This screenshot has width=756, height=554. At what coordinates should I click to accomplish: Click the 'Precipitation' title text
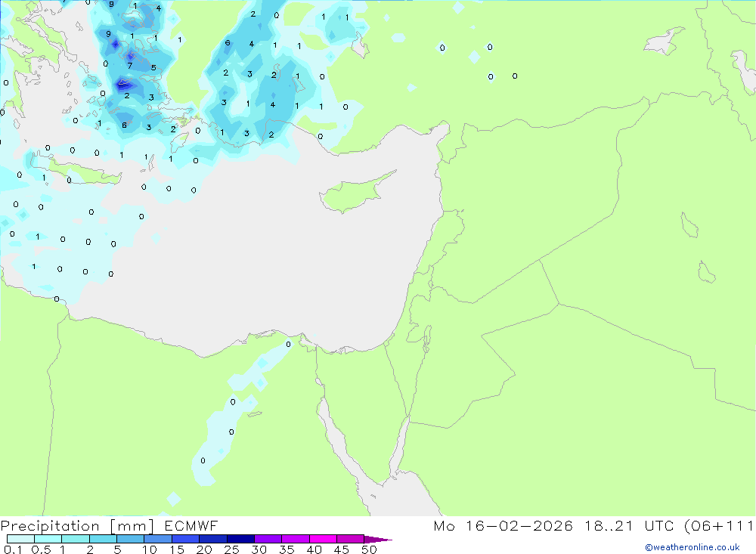50,526
